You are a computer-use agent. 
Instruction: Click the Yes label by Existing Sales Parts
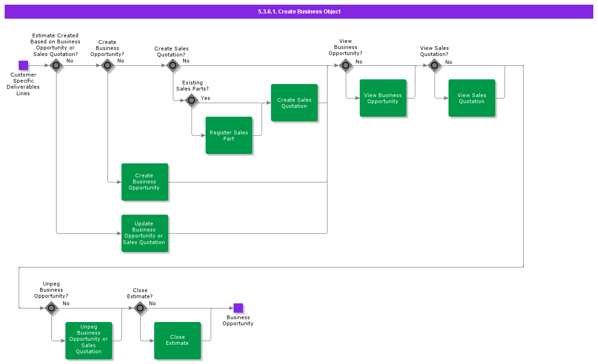click(x=206, y=98)
